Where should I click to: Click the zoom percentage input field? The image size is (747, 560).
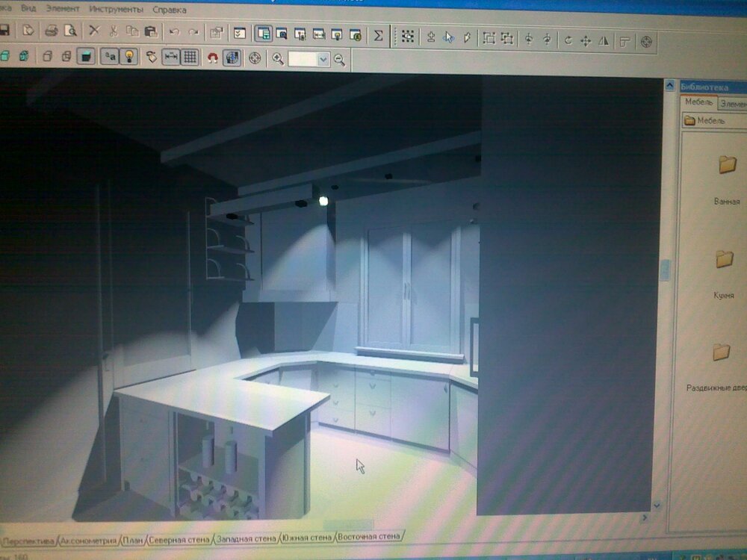click(x=303, y=59)
